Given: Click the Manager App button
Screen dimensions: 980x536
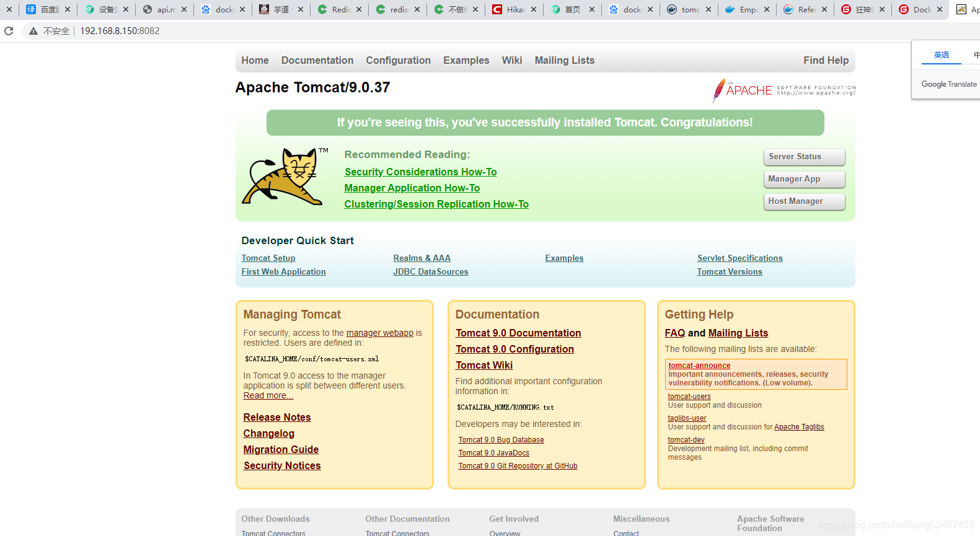Looking at the screenshot, I should pyautogui.click(x=804, y=179).
